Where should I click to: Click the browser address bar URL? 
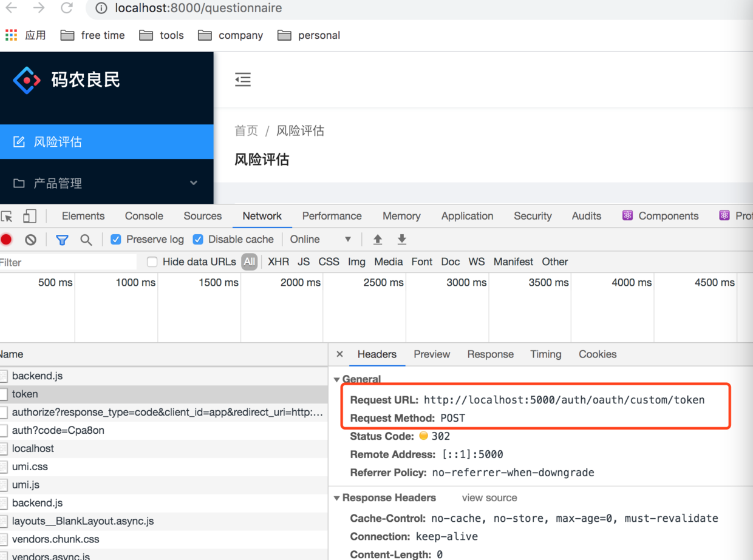click(x=199, y=8)
